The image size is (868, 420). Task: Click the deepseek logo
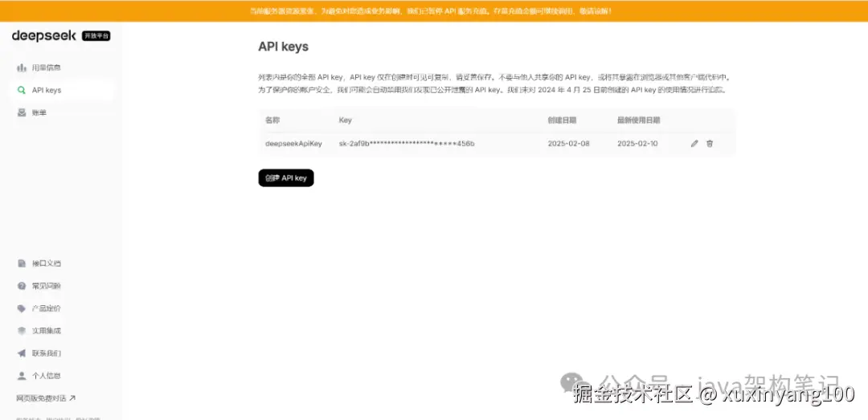[x=43, y=36]
